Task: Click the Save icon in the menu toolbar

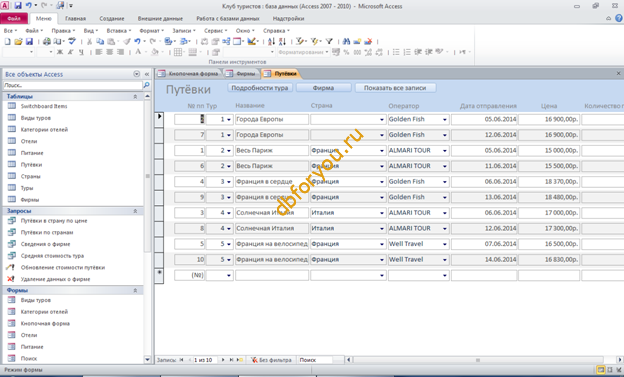Action: tap(29, 41)
